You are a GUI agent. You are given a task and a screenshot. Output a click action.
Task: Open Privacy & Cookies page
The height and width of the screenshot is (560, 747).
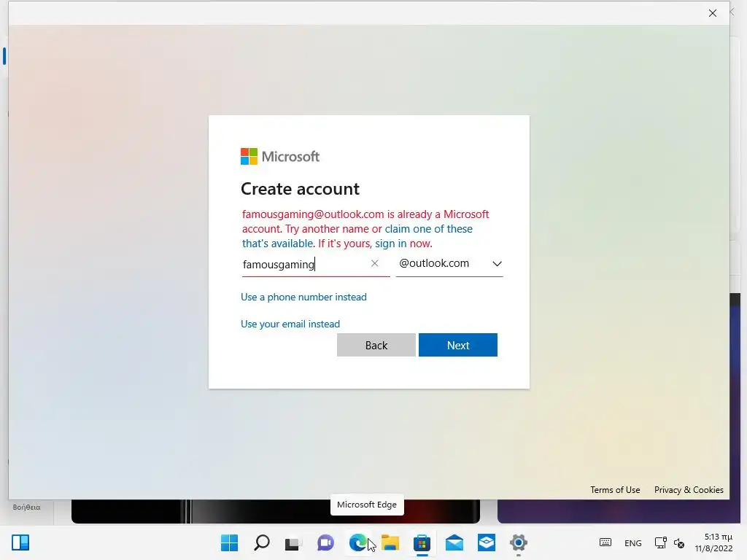pyautogui.click(x=689, y=489)
